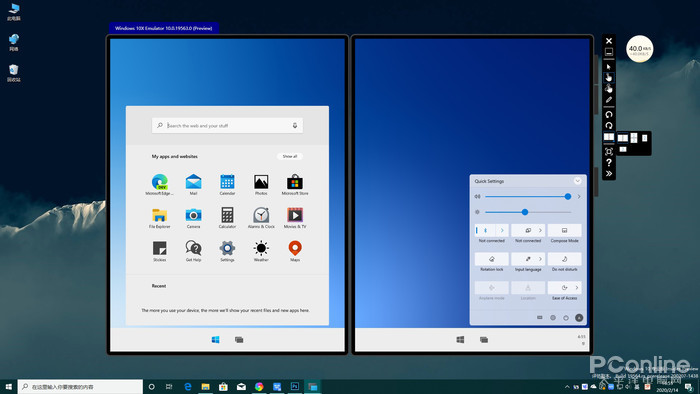Open Settings app in the launcher

coord(227,251)
